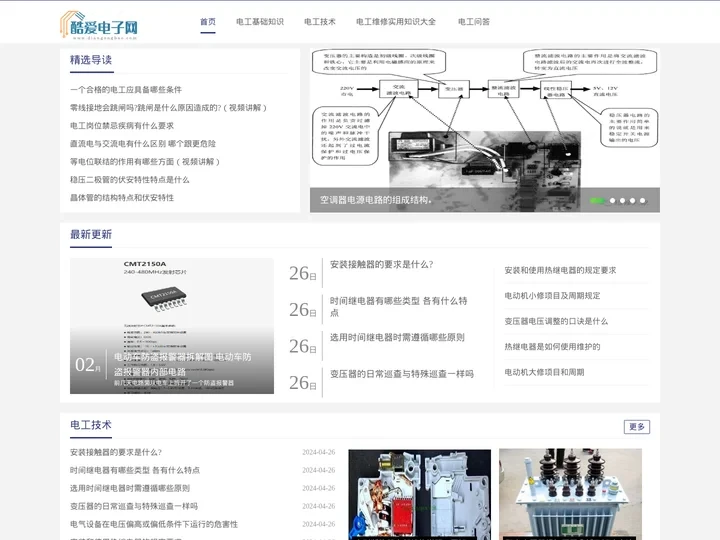
Task: Open latest update 选用时间继电器时需遵循哪些原则
Action: (397, 338)
